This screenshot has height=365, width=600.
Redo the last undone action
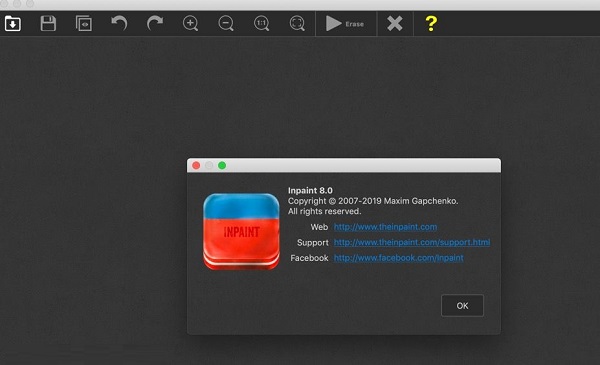155,23
